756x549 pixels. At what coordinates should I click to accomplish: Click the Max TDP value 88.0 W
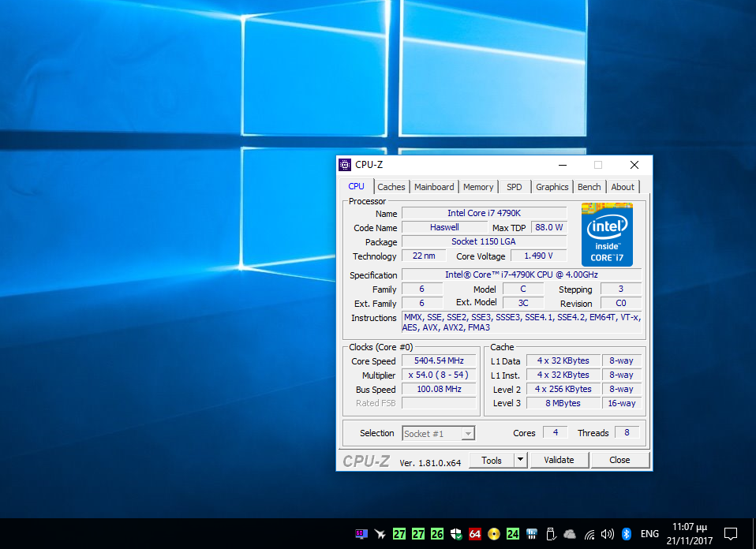click(548, 227)
